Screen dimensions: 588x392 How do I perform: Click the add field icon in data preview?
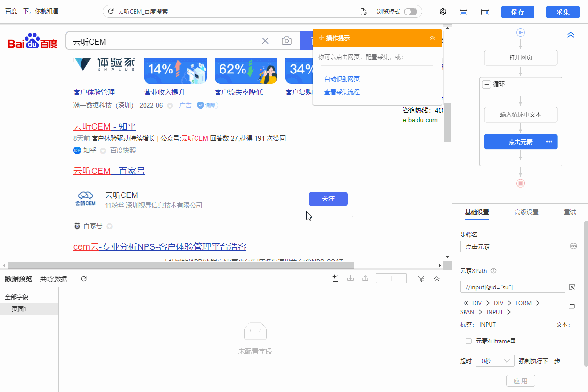click(336, 278)
